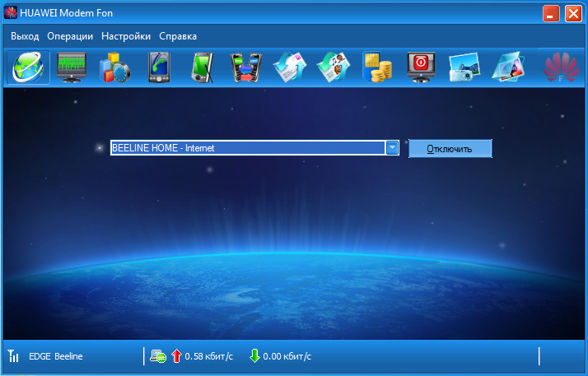
Task: Open the two-phones data transfer icon
Action: pyautogui.click(x=246, y=67)
